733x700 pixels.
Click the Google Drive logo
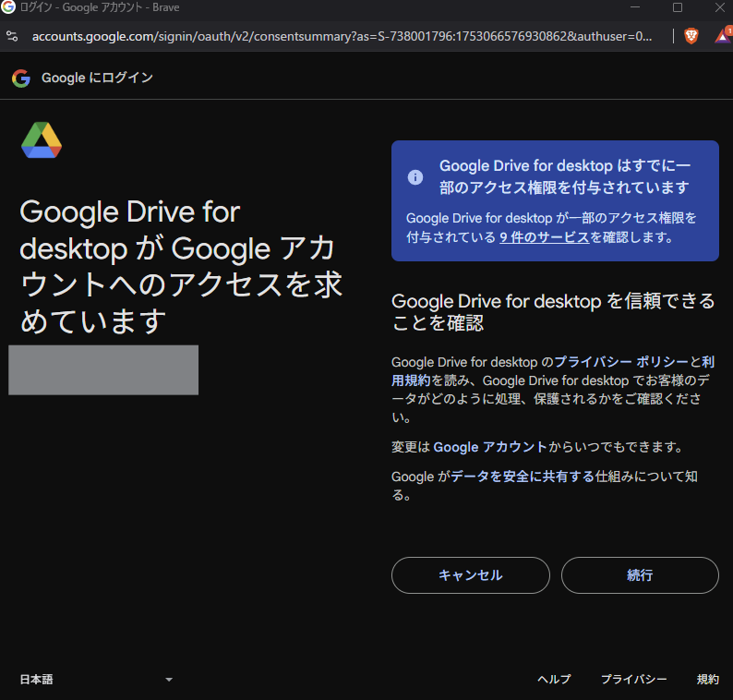pyautogui.click(x=42, y=140)
